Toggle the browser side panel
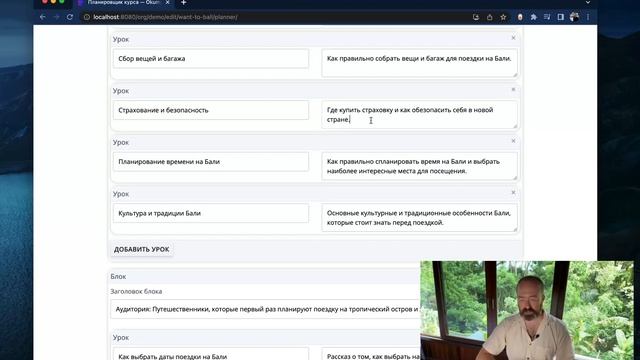The height and width of the screenshot is (360, 640). [561, 17]
